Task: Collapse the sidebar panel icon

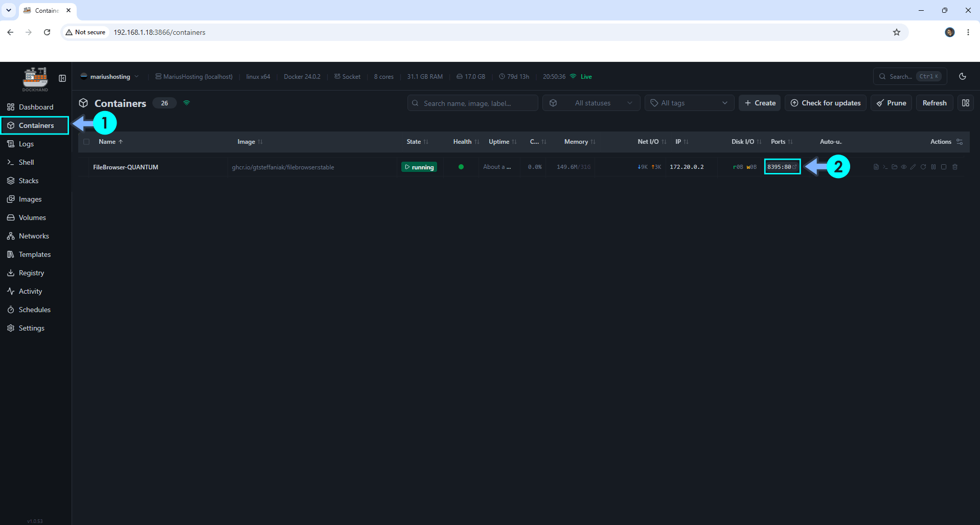Action: 62,78
